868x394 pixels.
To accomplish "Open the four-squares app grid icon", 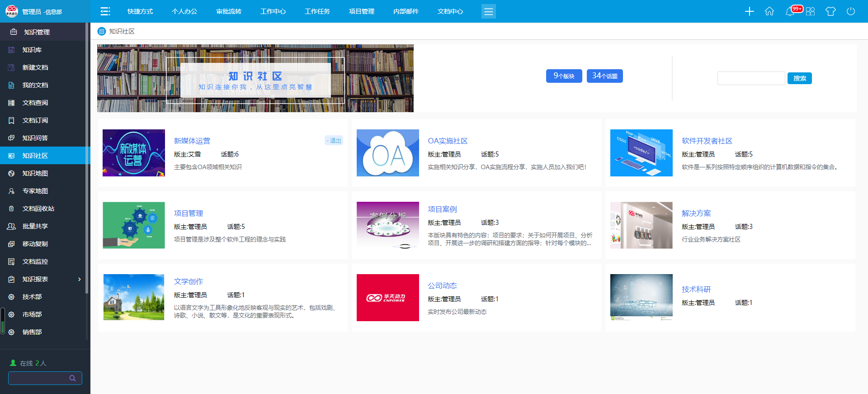I will point(810,11).
